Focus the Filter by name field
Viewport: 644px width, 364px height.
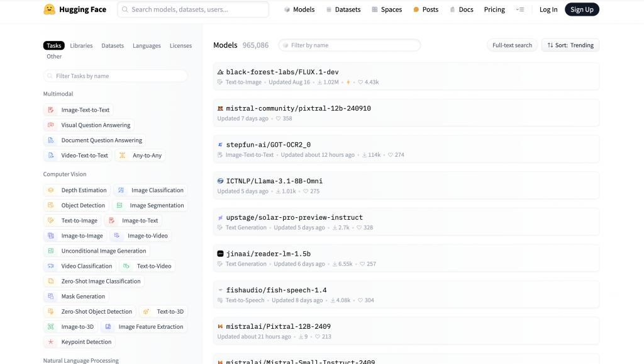(x=350, y=45)
